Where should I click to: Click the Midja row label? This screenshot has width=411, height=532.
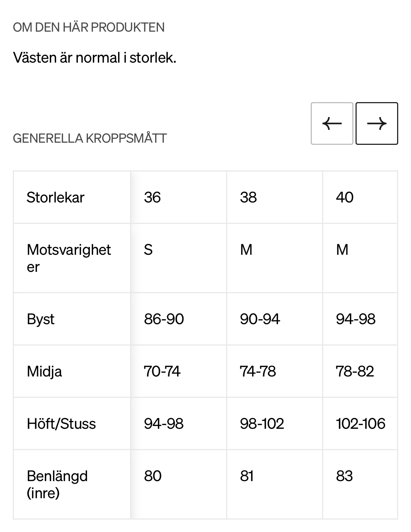pos(44,372)
